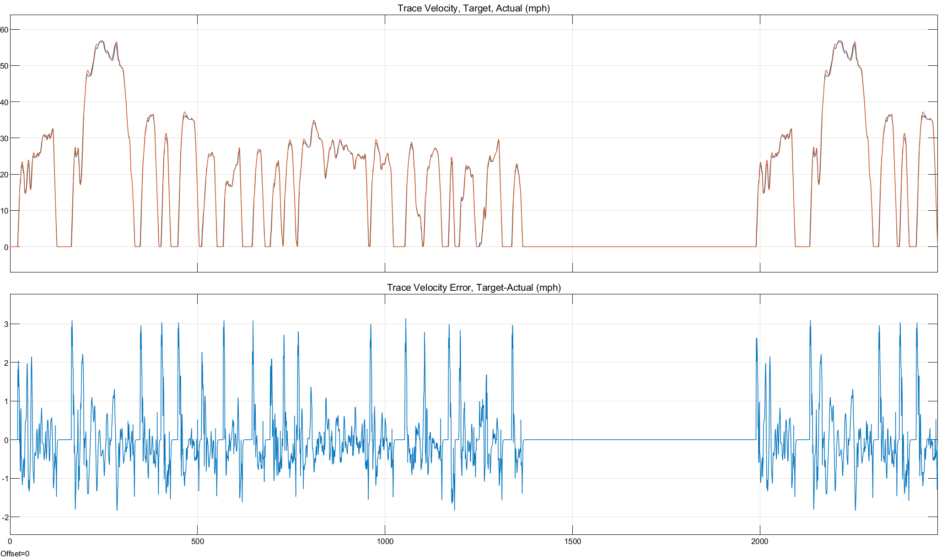Click the 20 tick label on upper plot
Image resolution: width=947 pixels, height=560 pixels.
pos(4,175)
